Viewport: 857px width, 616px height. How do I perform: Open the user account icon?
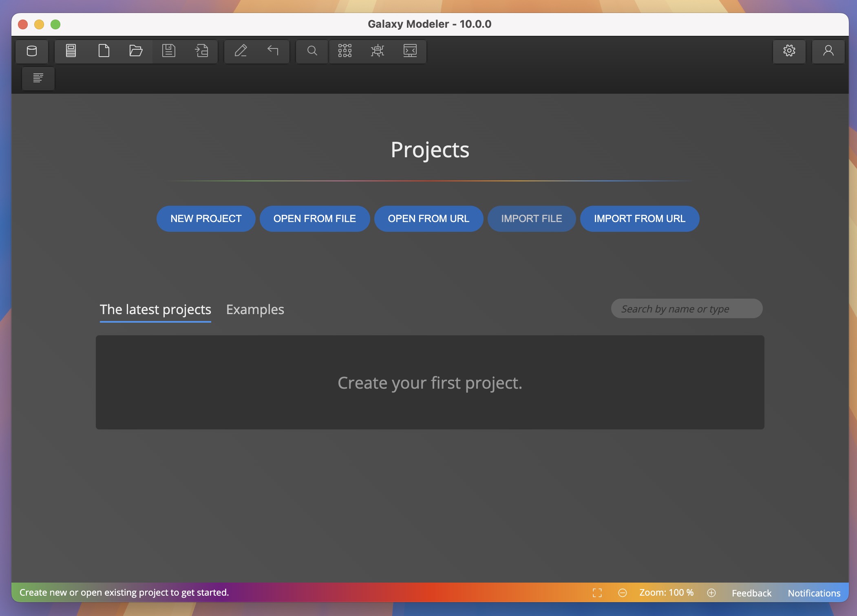(x=828, y=51)
